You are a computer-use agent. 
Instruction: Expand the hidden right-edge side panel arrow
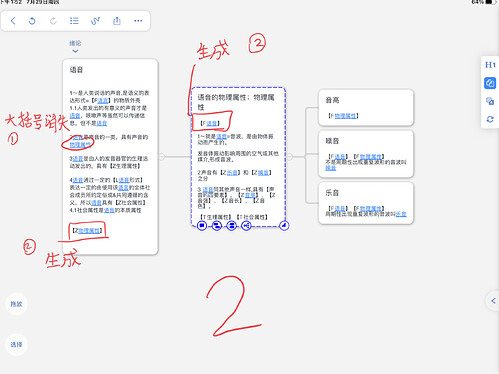pyautogui.click(x=493, y=301)
